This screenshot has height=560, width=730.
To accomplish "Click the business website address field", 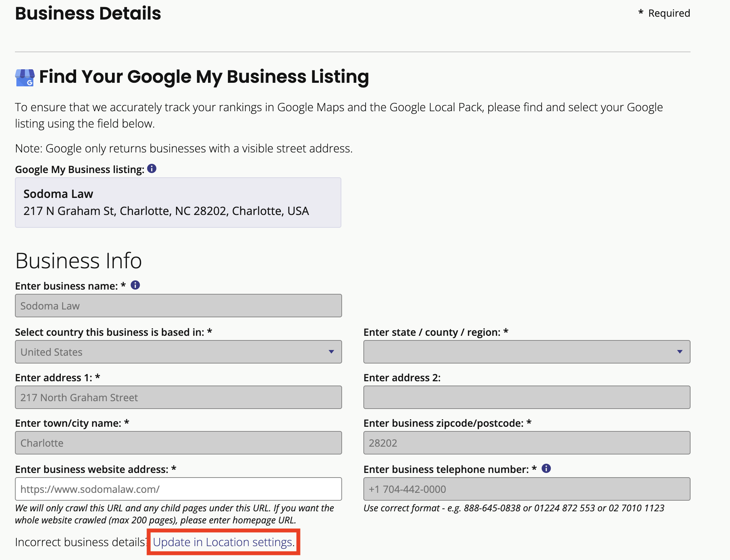I will 178,489.
